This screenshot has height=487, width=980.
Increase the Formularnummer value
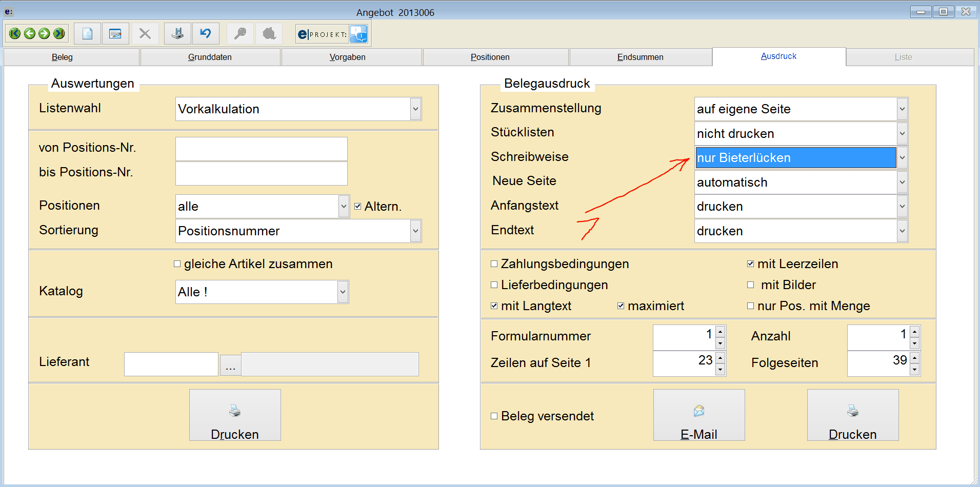click(720, 332)
